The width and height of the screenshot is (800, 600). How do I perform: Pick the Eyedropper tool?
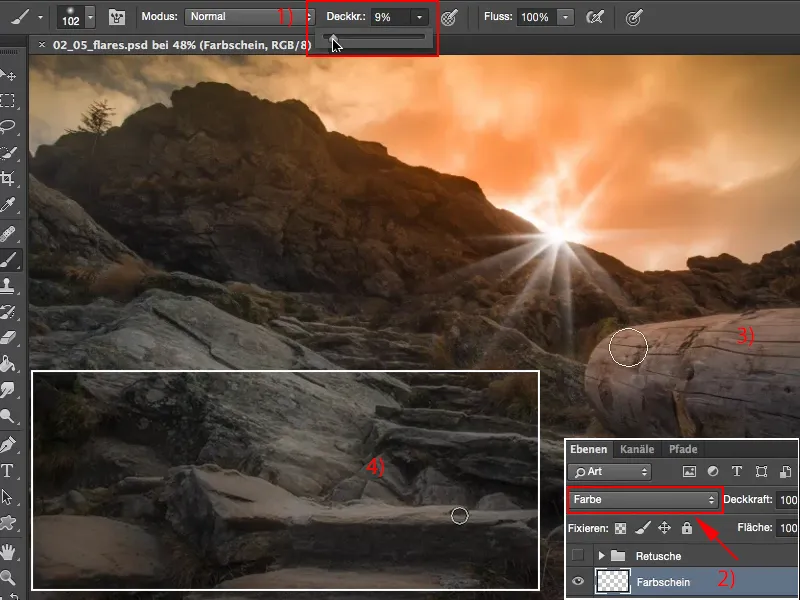[8, 205]
